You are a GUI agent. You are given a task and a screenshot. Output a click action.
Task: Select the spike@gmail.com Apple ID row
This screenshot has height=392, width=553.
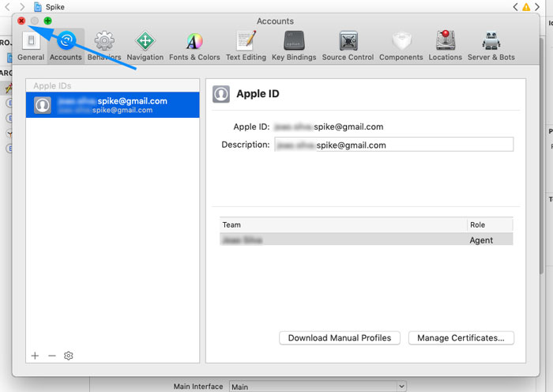112,105
